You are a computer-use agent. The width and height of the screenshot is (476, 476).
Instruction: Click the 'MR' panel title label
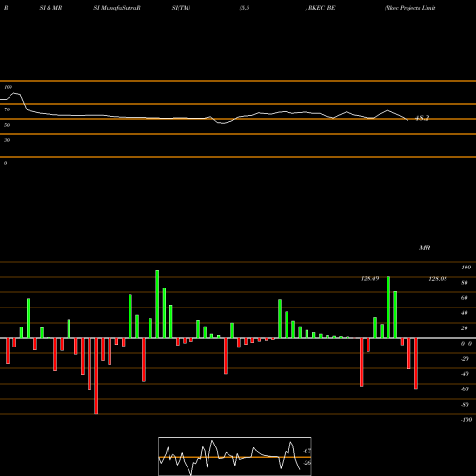pyautogui.click(x=425, y=248)
